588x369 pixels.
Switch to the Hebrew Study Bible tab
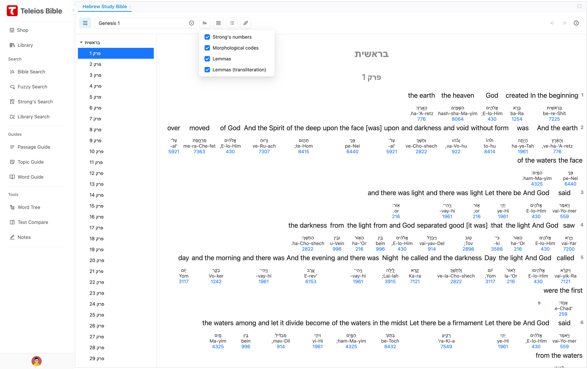pos(105,7)
